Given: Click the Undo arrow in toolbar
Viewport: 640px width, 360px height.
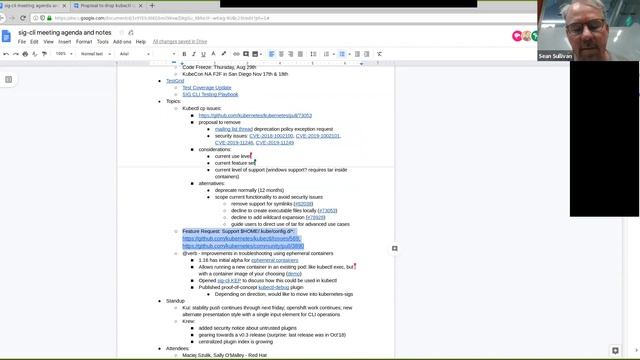Looking at the screenshot, I should pos(6,54).
